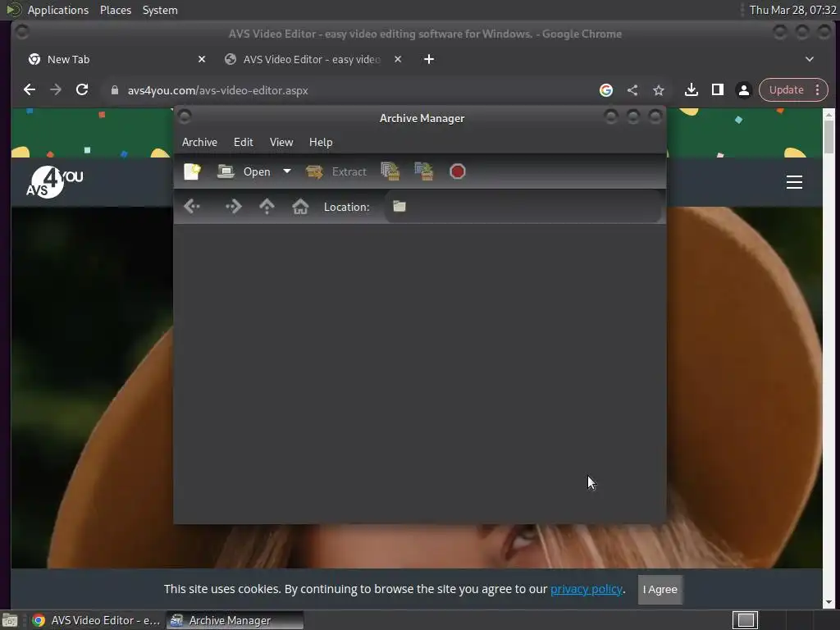Click show desktop icon in taskbar
Screen dimensions: 840x630
pos(10,620)
